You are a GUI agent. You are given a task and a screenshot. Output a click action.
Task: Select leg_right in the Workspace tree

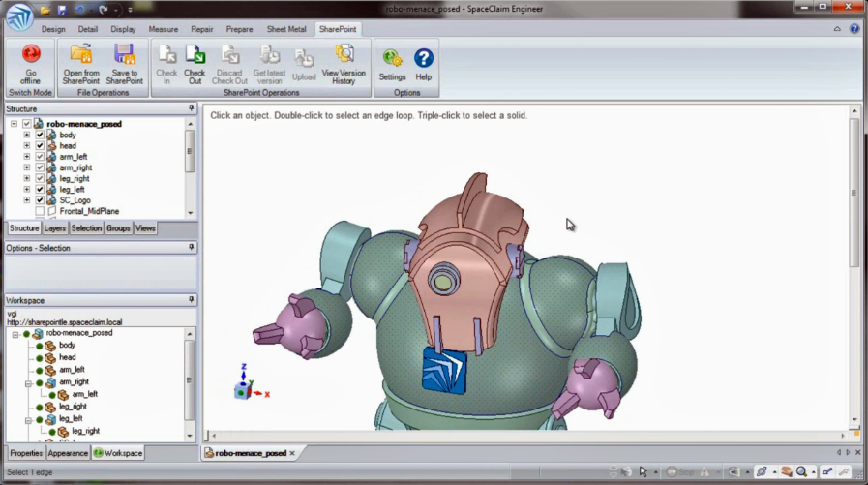(73, 407)
